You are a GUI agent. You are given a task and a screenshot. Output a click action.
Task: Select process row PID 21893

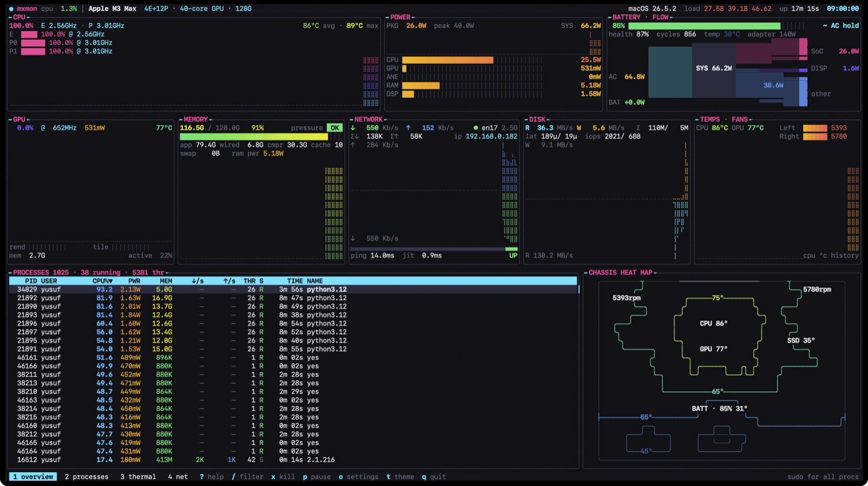[293, 315]
